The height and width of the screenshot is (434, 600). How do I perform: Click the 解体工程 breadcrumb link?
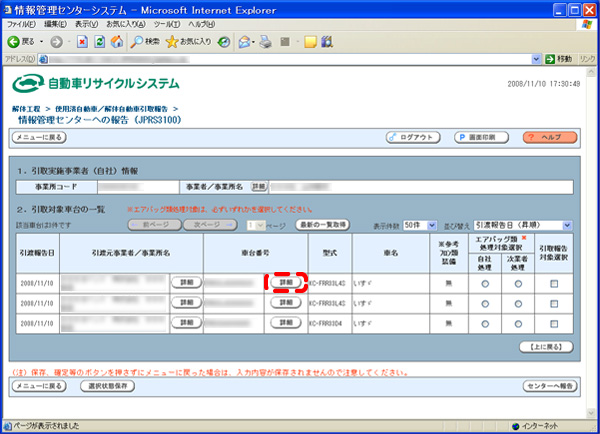[x=26, y=109]
